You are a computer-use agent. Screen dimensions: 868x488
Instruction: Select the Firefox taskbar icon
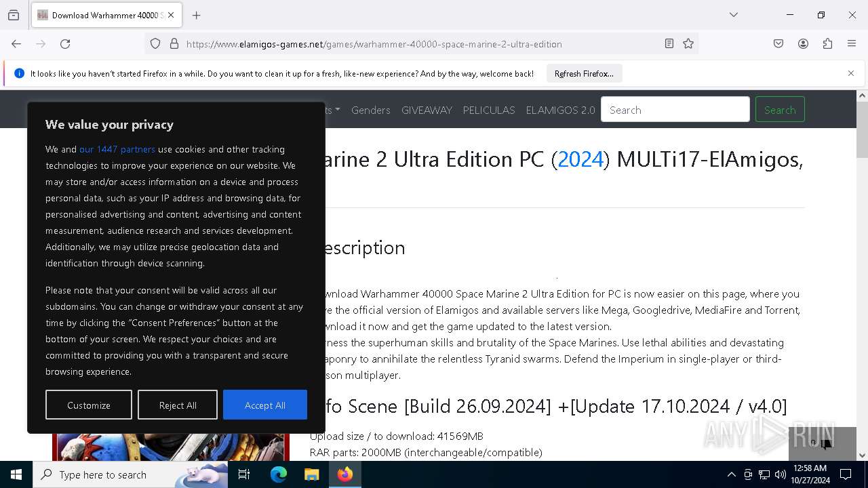(x=345, y=474)
